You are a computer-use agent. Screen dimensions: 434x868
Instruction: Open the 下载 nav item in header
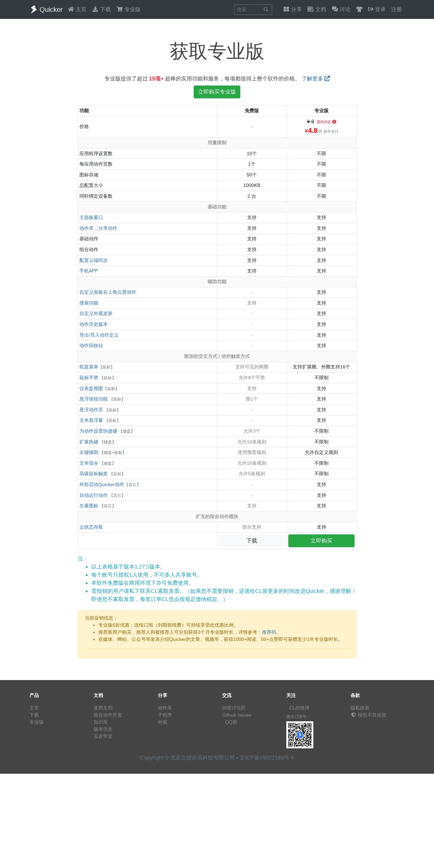101,9
